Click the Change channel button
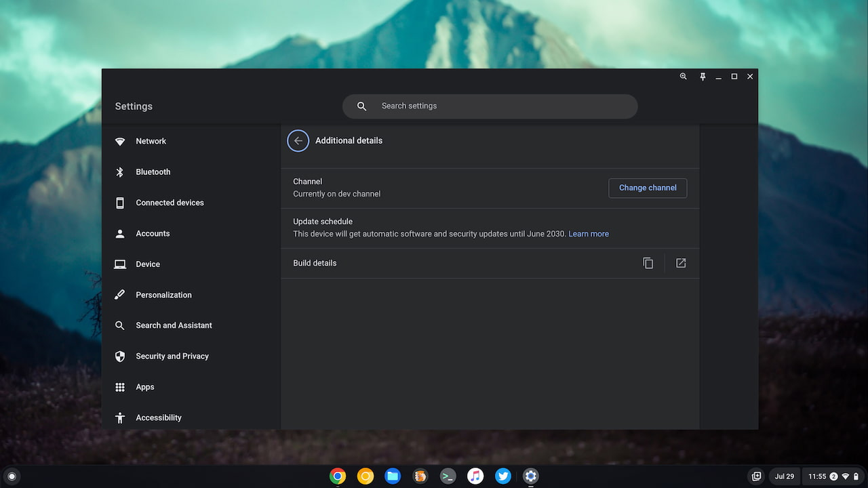Screen dimensions: 868x488 pos(648,188)
